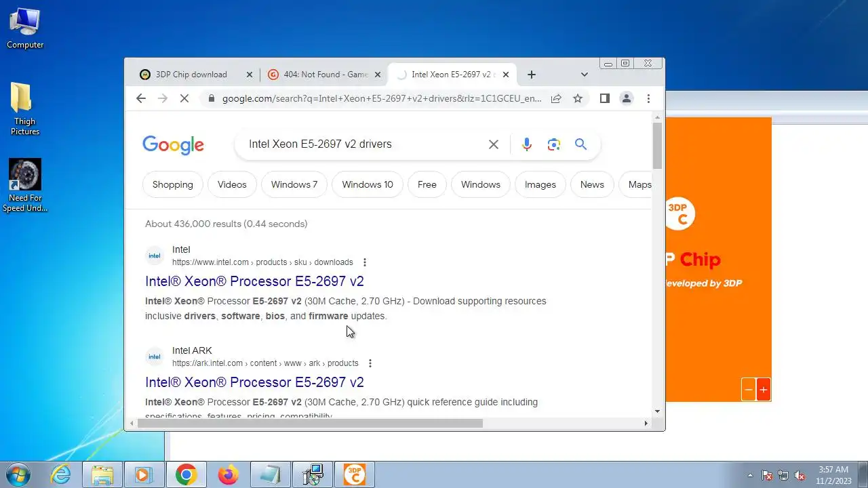Filter results by Videos
The width and height of the screenshot is (868, 488).
(232, 184)
